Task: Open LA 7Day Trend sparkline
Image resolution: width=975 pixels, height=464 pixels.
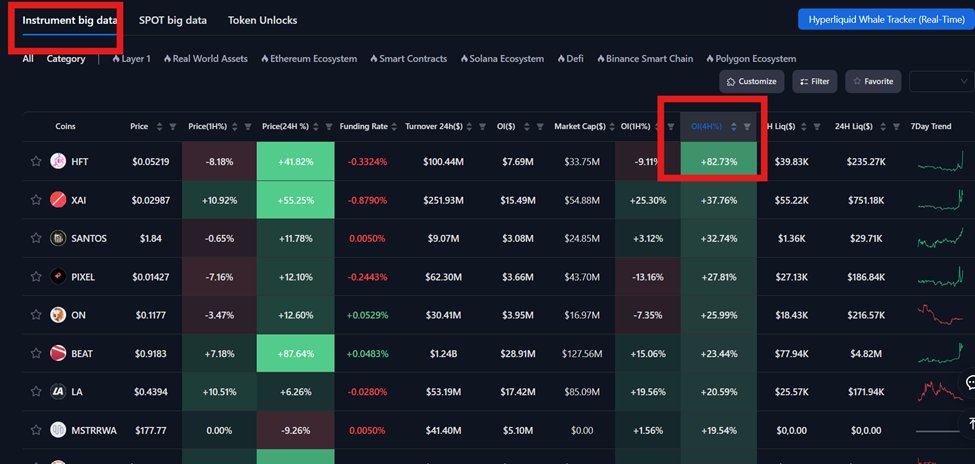Action: point(941,392)
